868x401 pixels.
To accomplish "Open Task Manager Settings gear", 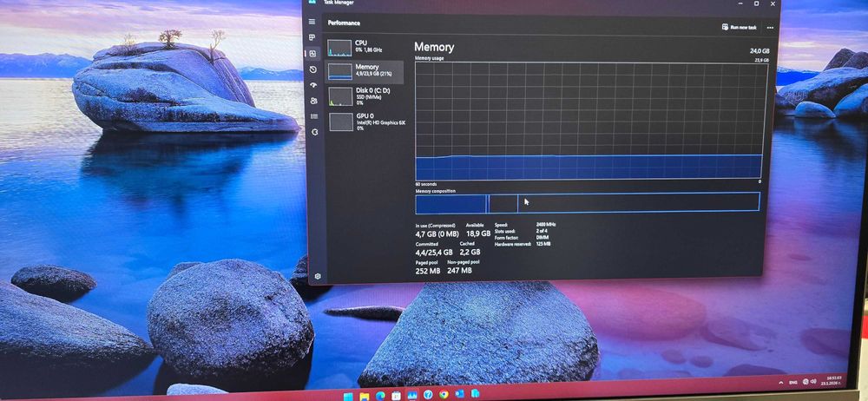I will point(318,276).
